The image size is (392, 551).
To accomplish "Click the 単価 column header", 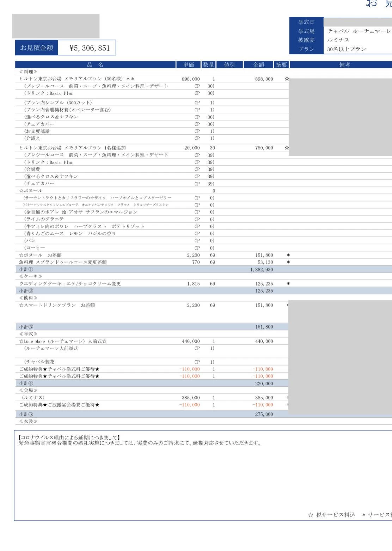I will [x=189, y=65].
